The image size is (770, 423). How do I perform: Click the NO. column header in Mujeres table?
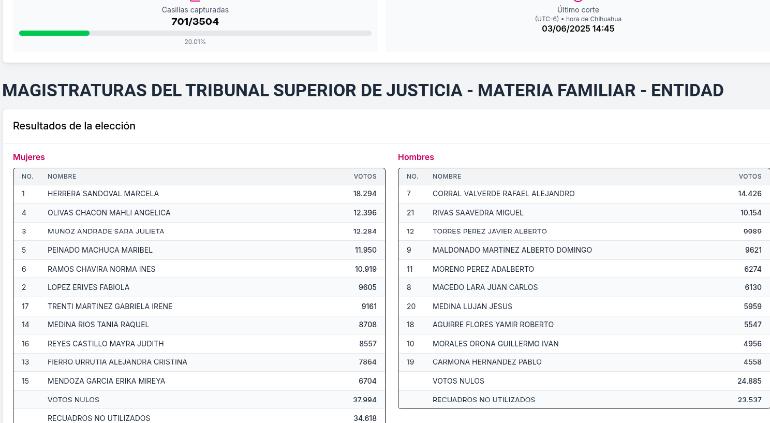[27, 176]
